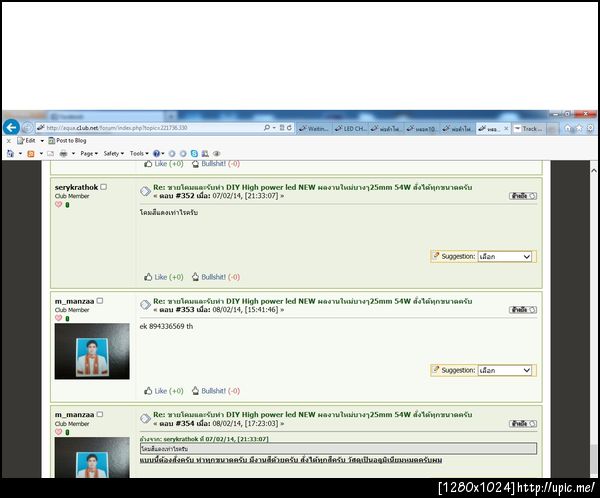Open reply #352 title link
This screenshot has height=498, width=600.
coord(312,187)
